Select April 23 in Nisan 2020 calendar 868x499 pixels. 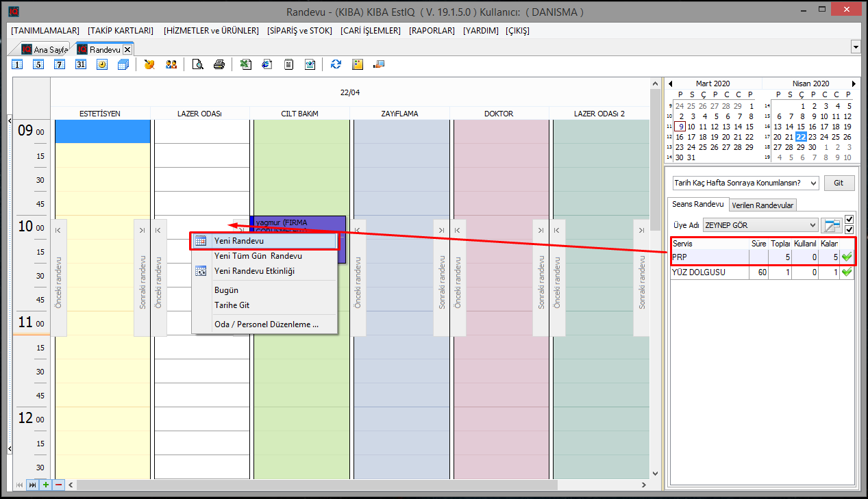click(x=813, y=137)
